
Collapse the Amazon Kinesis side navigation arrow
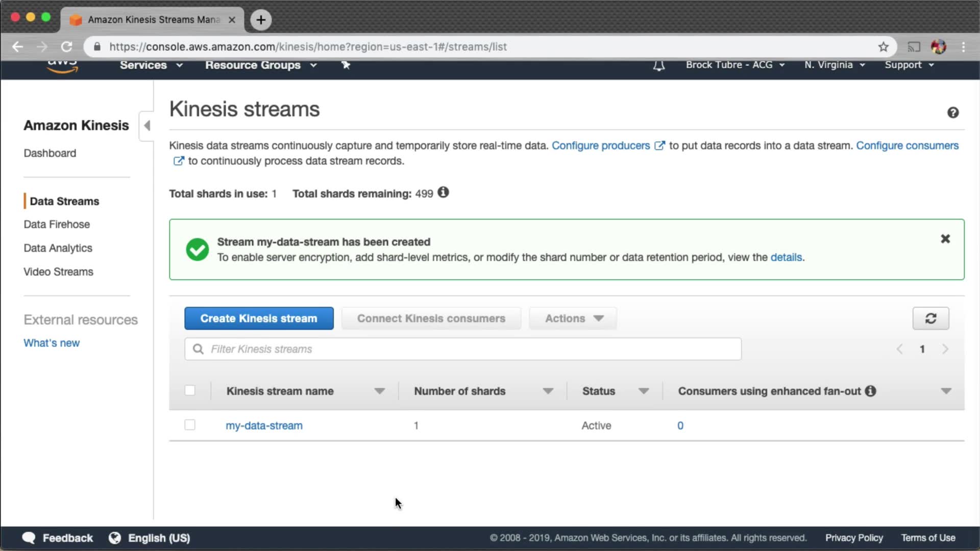tap(147, 126)
